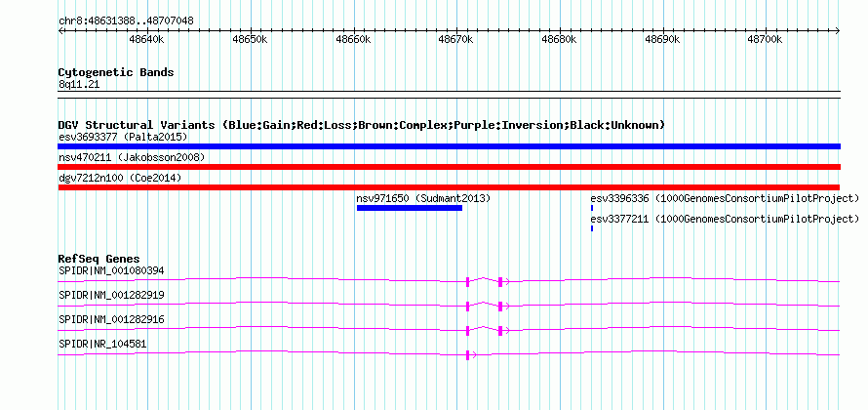This screenshot has width=868, height=410.
Task: Click the small blue esv3377211 variant mark
Action: [592, 228]
